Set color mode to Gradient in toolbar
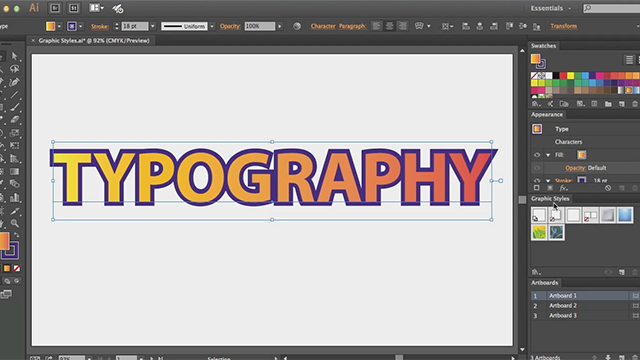This screenshot has height=360, width=640. pyautogui.click(x=7, y=268)
